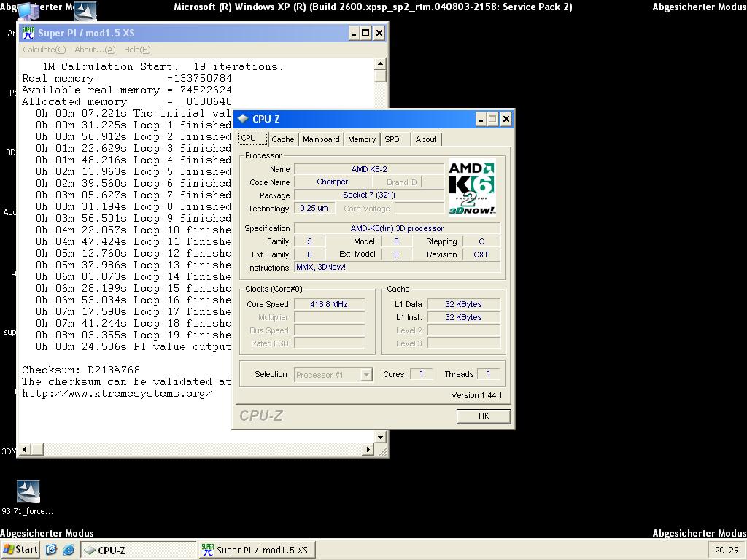
Task: Switch to the Memory tab
Action: [x=362, y=139]
